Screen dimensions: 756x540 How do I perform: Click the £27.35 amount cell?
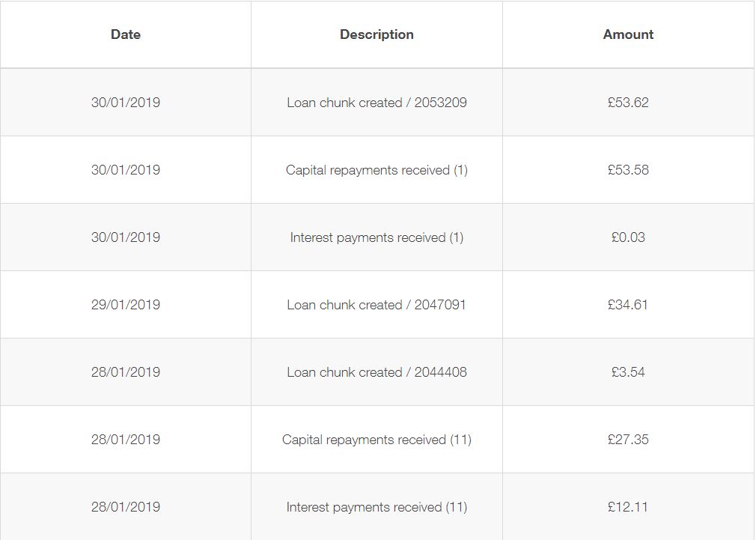pyautogui.click(x=628, y=440)
